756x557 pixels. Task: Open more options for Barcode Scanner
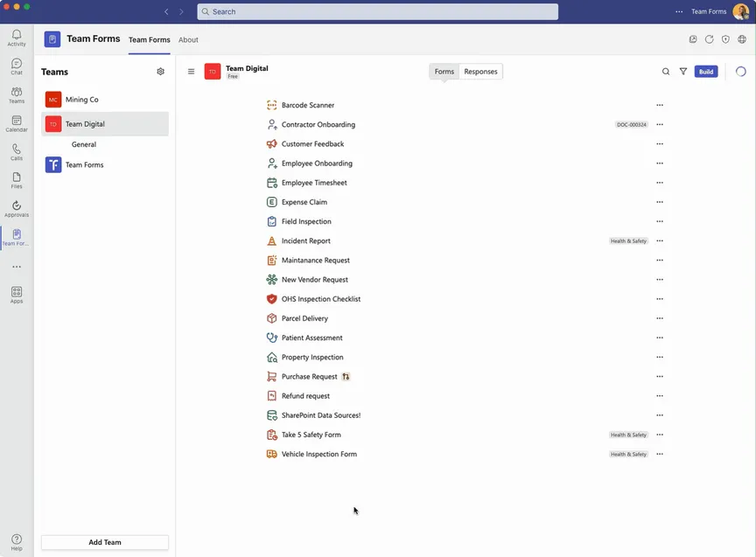pos(660,105)
